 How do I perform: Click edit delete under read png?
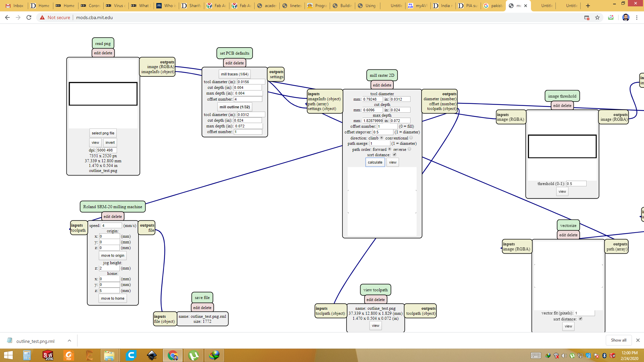(103, 53)
